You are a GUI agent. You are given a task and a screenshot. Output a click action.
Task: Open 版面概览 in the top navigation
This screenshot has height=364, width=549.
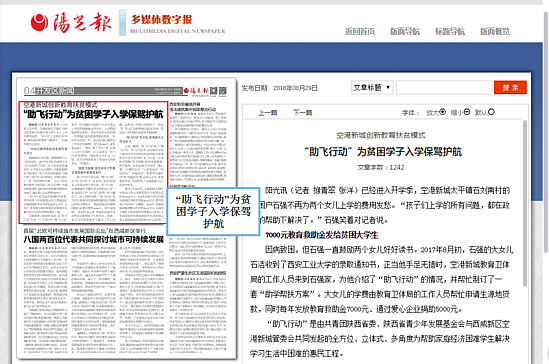click(495, 32)
